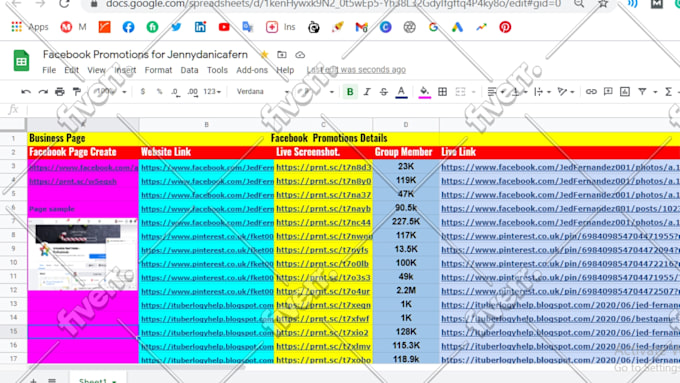The image size is (680, 383).
Task: Open text color picker
Action: pyautogui.click(x=401, y=92)
